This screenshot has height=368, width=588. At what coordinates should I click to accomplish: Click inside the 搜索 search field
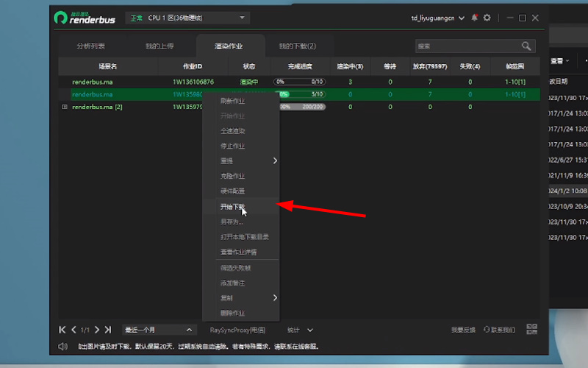tap(467, 46)
